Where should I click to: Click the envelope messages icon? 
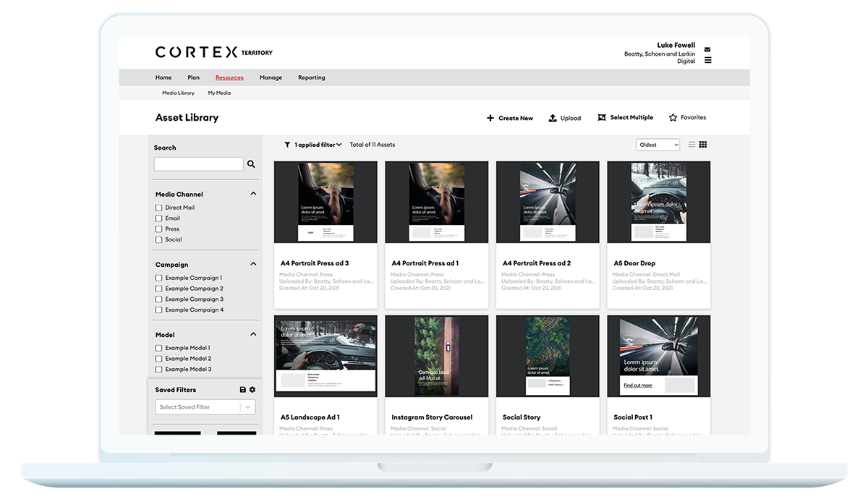(x=707, y=50)
